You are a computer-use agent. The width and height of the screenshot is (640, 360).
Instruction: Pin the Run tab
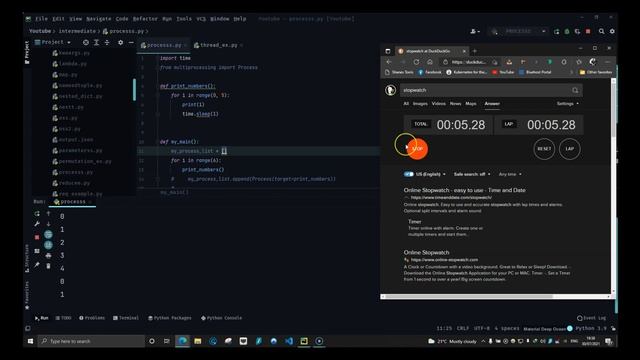point(37,265)
